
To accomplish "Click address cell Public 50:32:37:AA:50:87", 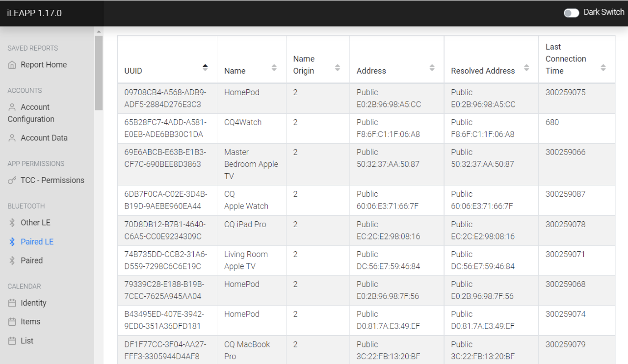I will pyautogui.click(x=397, y=164).
